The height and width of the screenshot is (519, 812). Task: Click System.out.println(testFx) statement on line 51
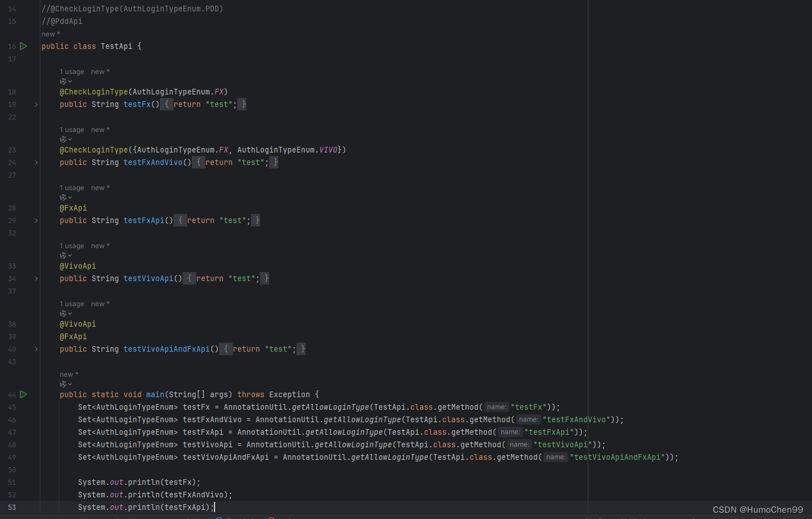tap(139, 482)
